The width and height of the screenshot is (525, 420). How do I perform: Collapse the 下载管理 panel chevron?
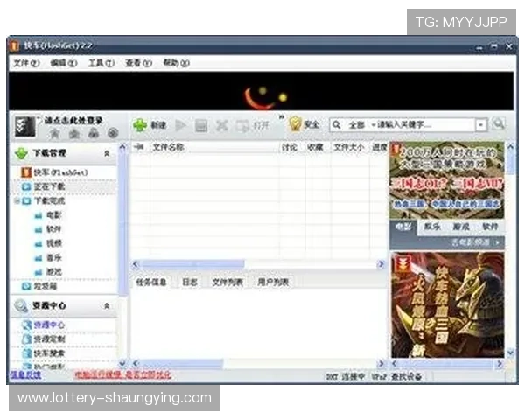point(107,153)
